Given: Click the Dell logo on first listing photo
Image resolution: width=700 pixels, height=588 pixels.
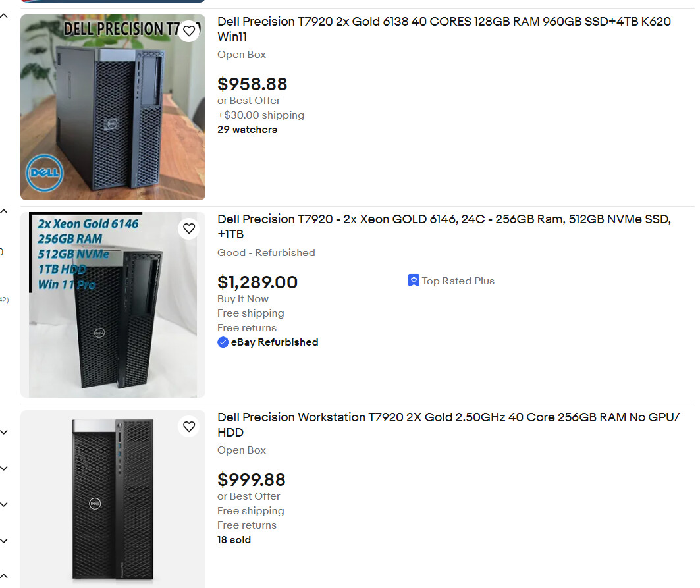Looking at the screenshot, I should tap(44, 174).
